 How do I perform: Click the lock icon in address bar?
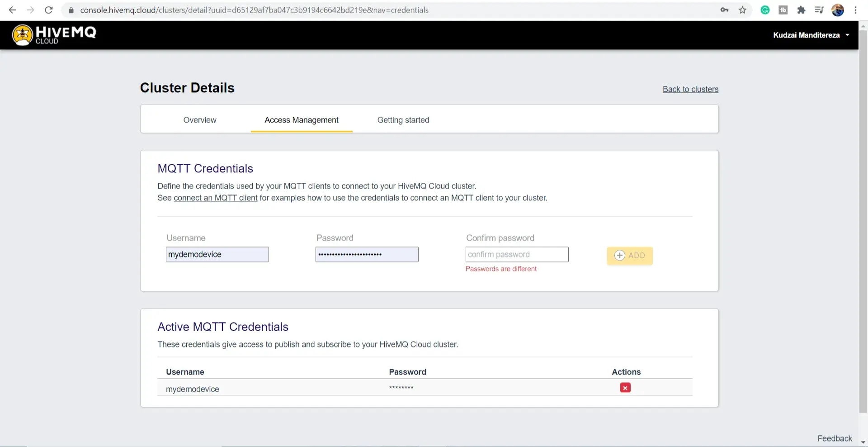click(x=71, y=10)
